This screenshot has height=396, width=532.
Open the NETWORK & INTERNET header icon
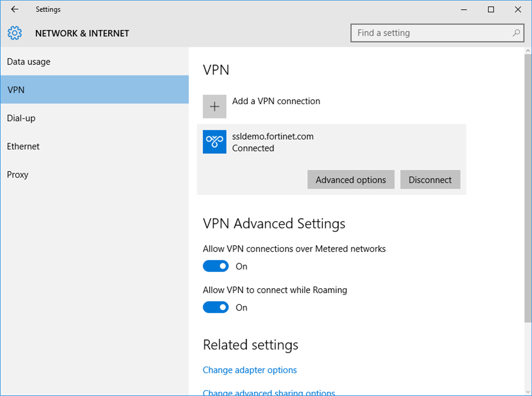tap(15, 33)
